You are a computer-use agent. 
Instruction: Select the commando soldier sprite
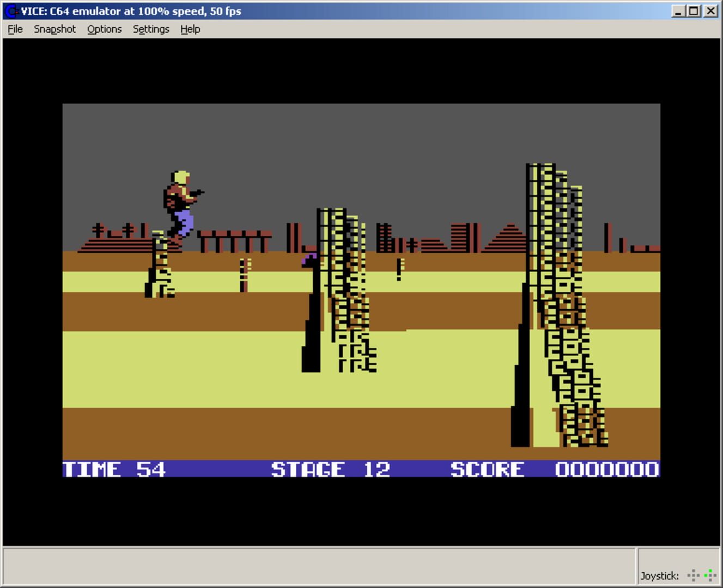click(x=182, y=204)
